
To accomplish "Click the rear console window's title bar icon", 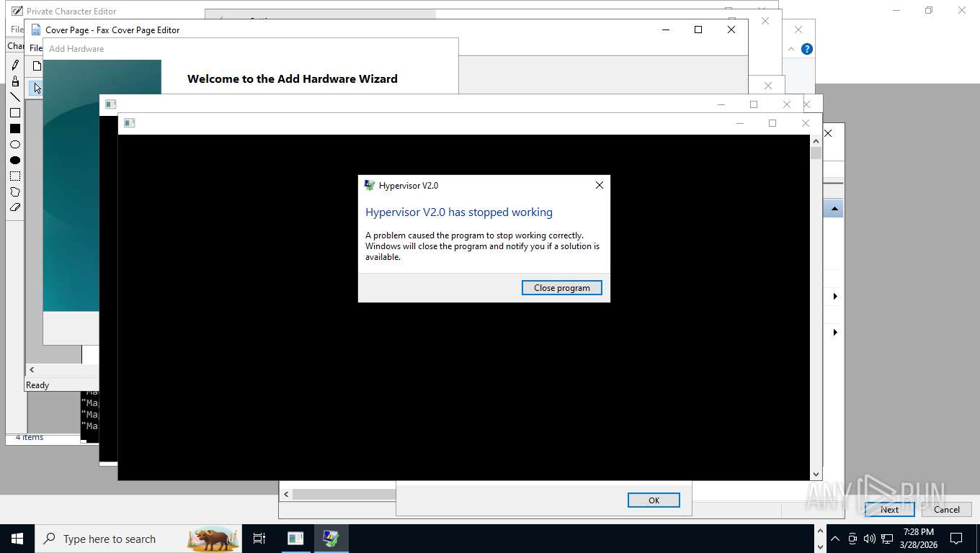I will point(111,104).
